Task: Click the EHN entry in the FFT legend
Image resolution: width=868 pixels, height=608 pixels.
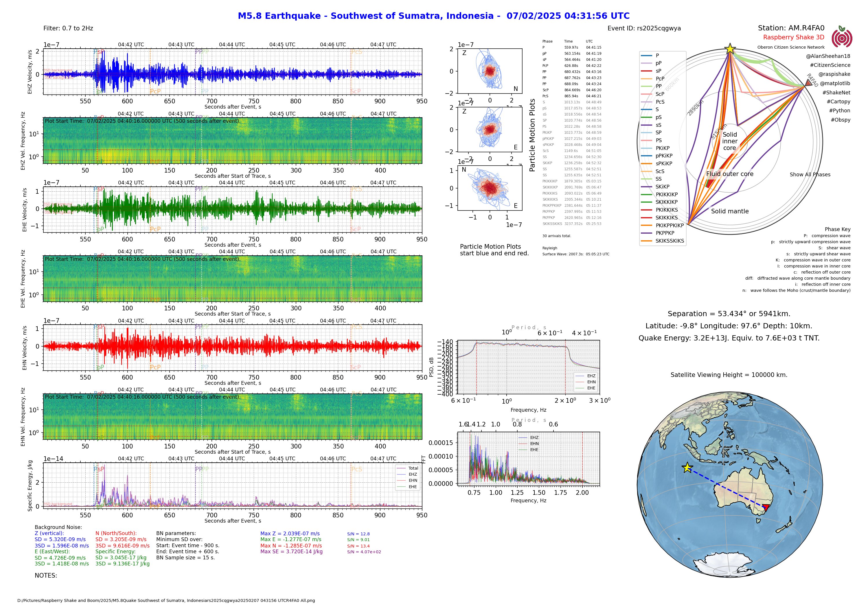Action: point(534,444)
